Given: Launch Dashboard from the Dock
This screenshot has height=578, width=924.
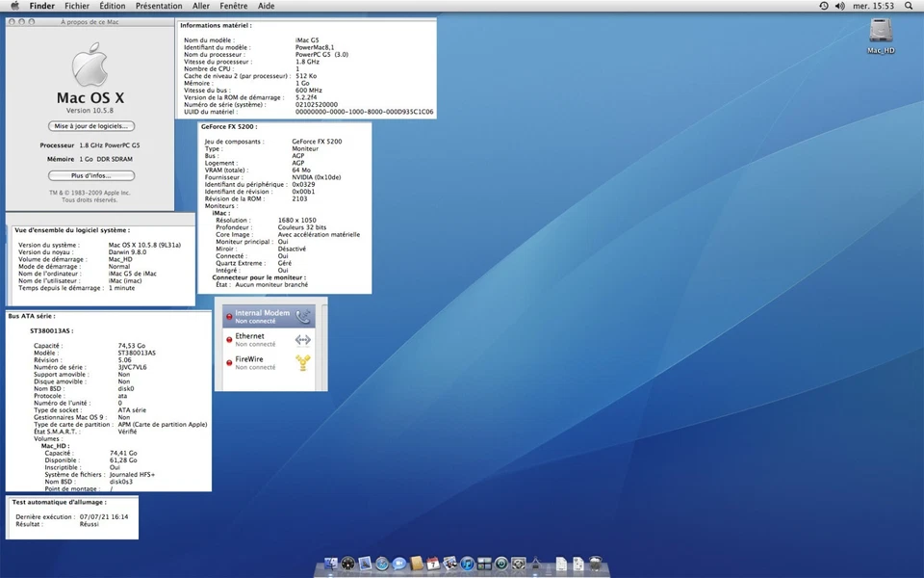Looking at the screenshot, I should (348, 564).
